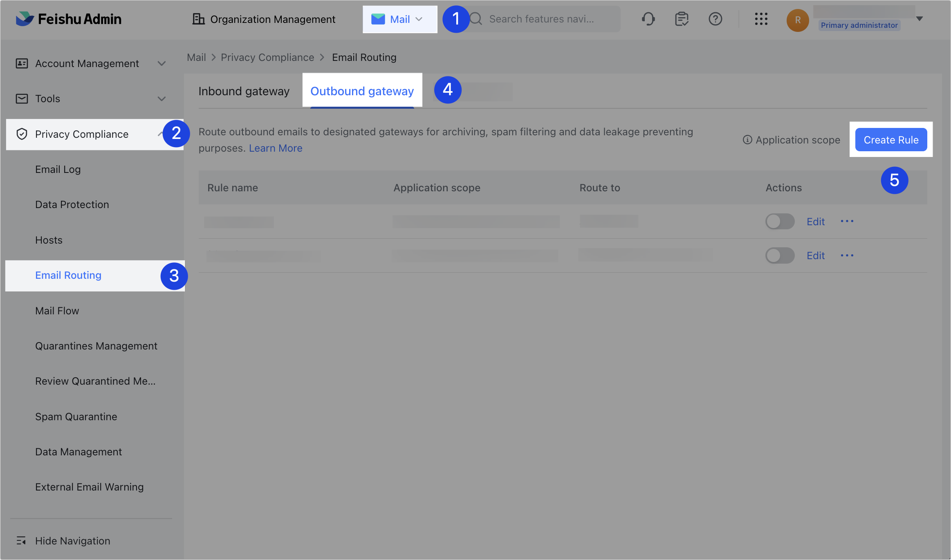Select the Outbound gateway tab
Image resolution: width=951 pixels, height=560 pixels.
[362, 91]
